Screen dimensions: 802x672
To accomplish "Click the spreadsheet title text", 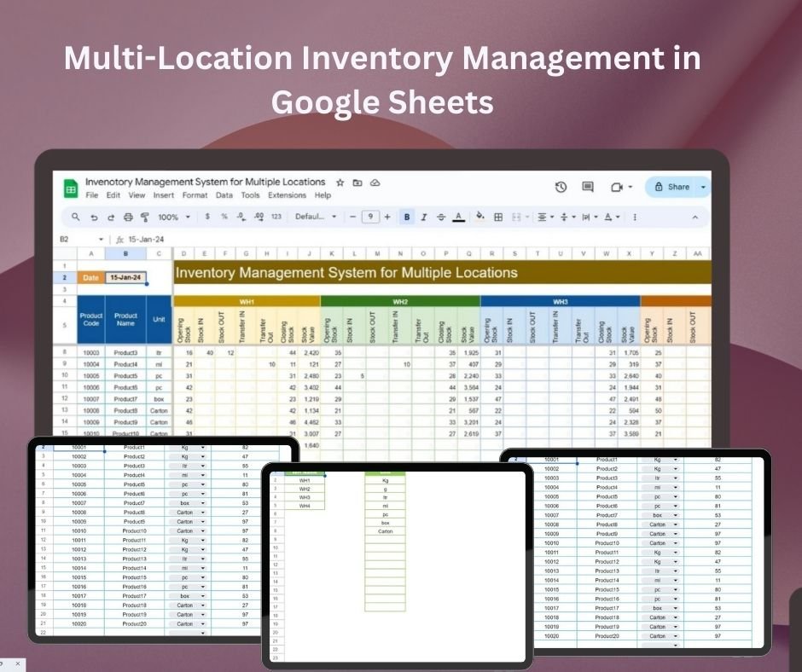I will click(205, 182).
